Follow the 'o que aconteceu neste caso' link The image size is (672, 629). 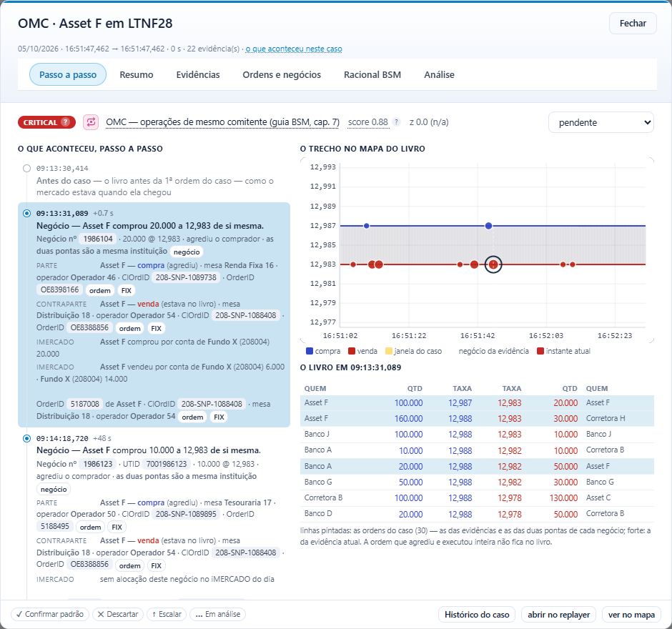click(x=294, y=49)
